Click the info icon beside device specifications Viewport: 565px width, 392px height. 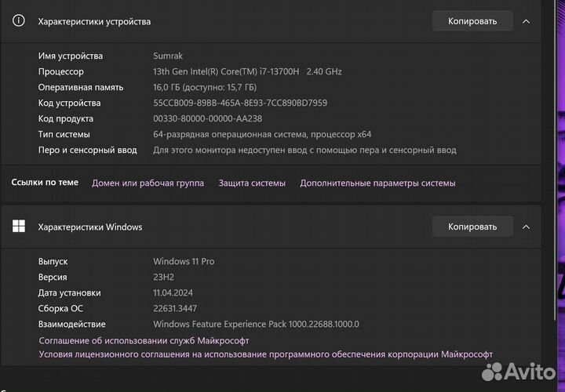pyautogui.click(x=19, y=20)
